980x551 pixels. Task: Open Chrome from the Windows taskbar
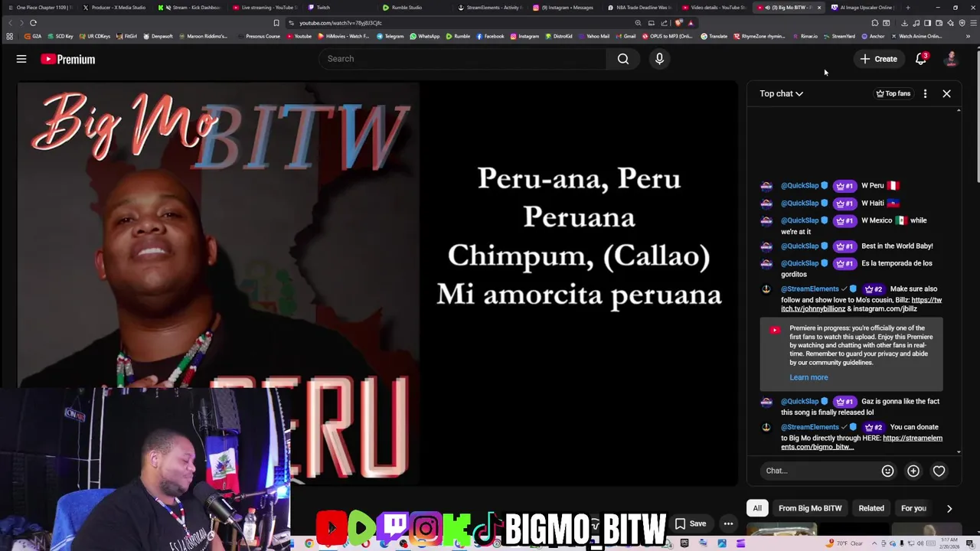point(309,543)
